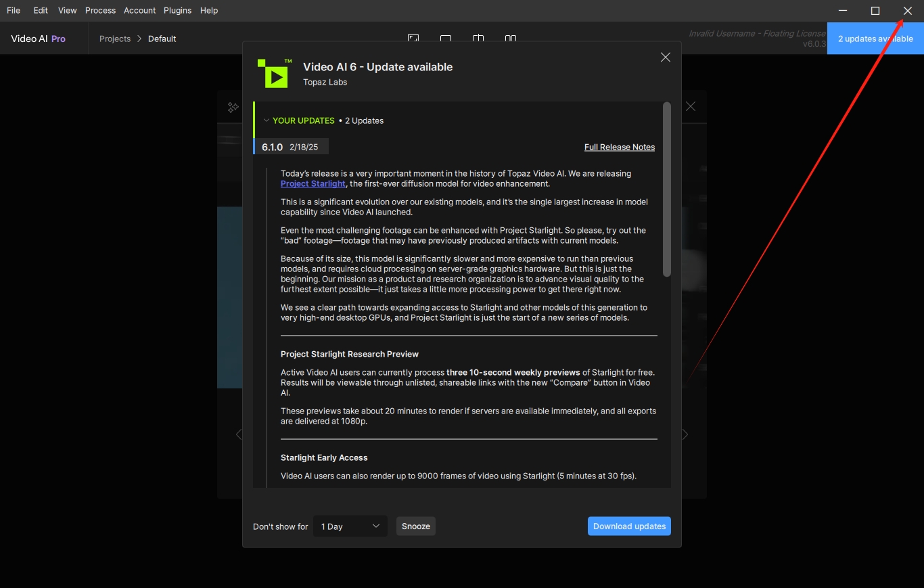Collapse the YOUR UPDATES section chevron
924x588 pixels.
266,120
